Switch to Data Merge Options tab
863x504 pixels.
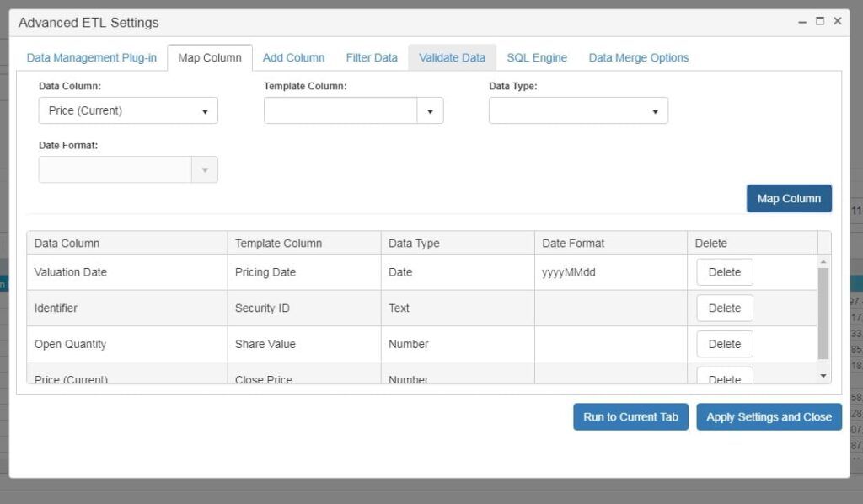pos(639,58)
